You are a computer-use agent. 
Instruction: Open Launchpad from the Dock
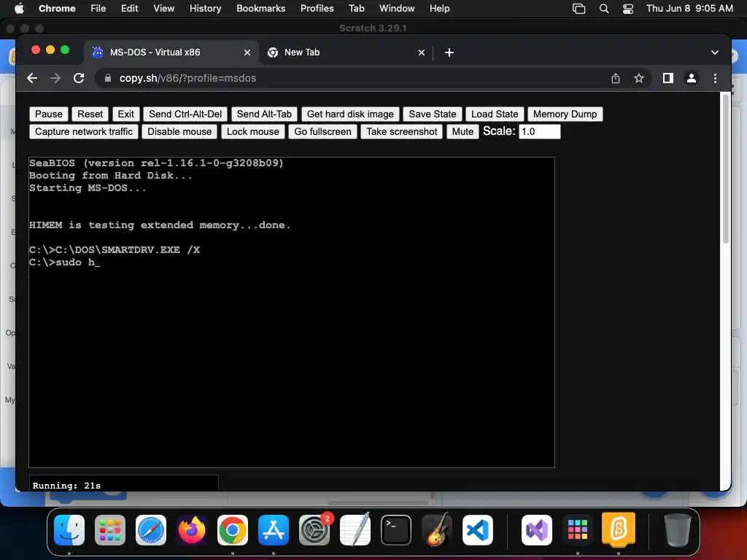tap(110, 530)
